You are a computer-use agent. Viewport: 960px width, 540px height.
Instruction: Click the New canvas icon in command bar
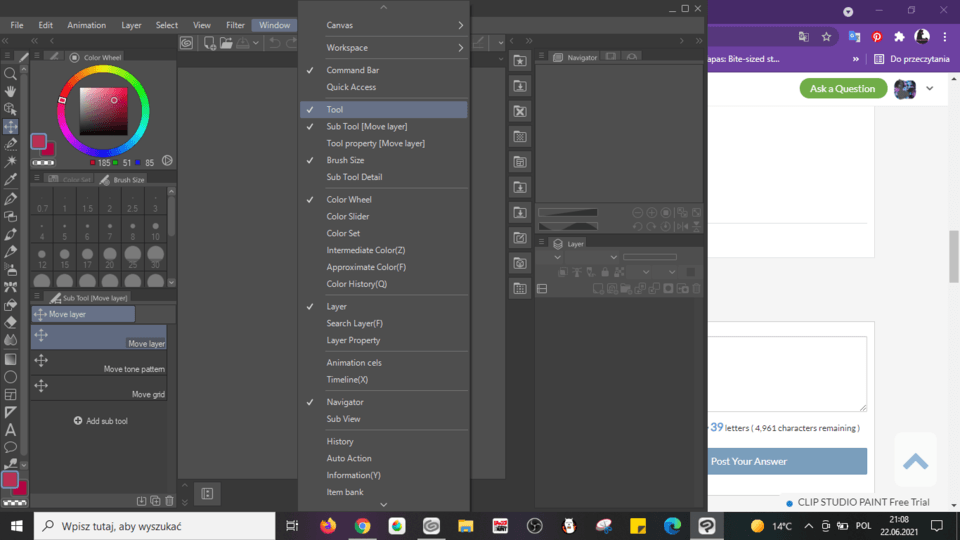pyautogui.click(x=209, y=42)
